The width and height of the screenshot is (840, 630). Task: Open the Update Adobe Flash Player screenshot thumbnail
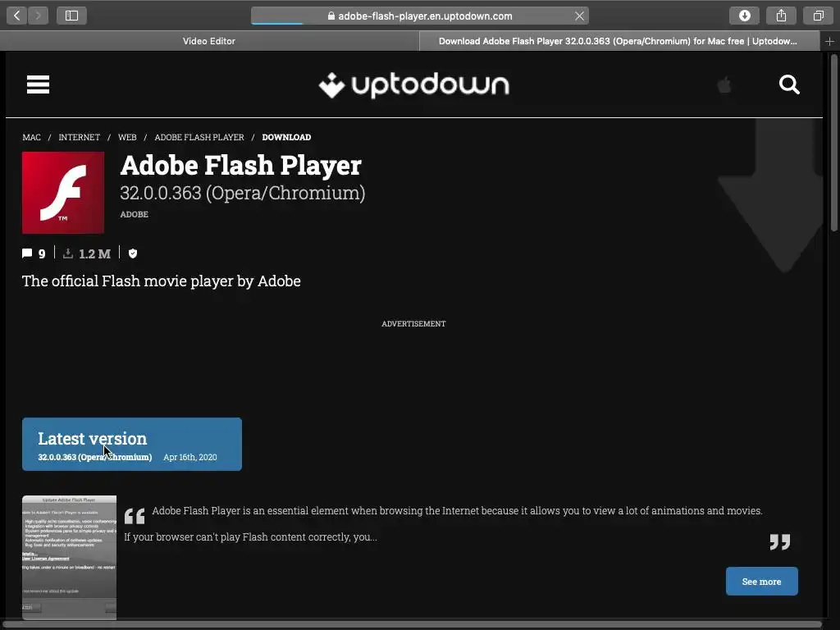coord(69,557)
